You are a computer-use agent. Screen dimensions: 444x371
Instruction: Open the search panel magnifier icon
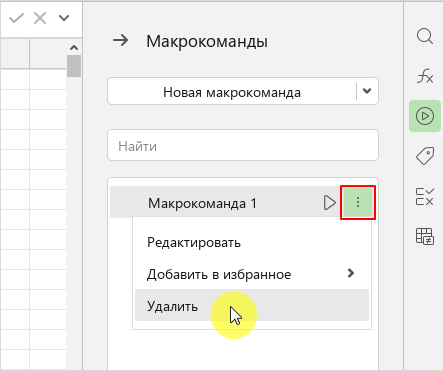425,36
